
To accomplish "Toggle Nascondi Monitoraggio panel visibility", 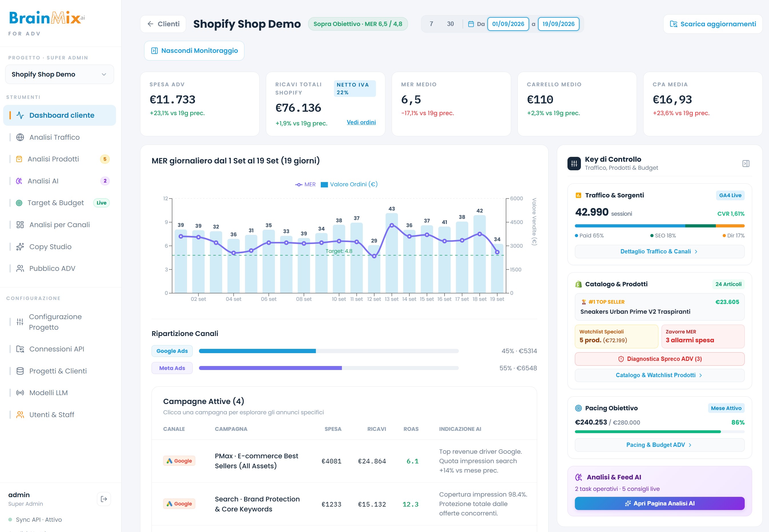I will tap(194, 51).
